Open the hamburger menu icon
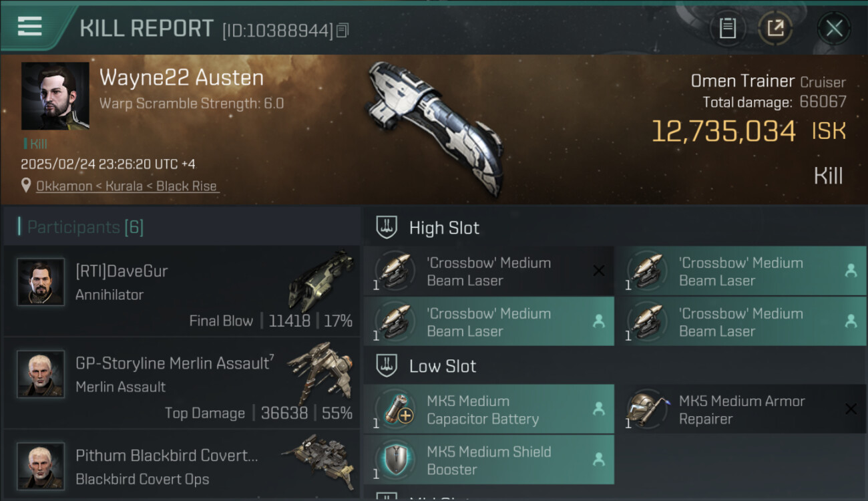This screenshot has height=501, width=868. coord(29,26)
